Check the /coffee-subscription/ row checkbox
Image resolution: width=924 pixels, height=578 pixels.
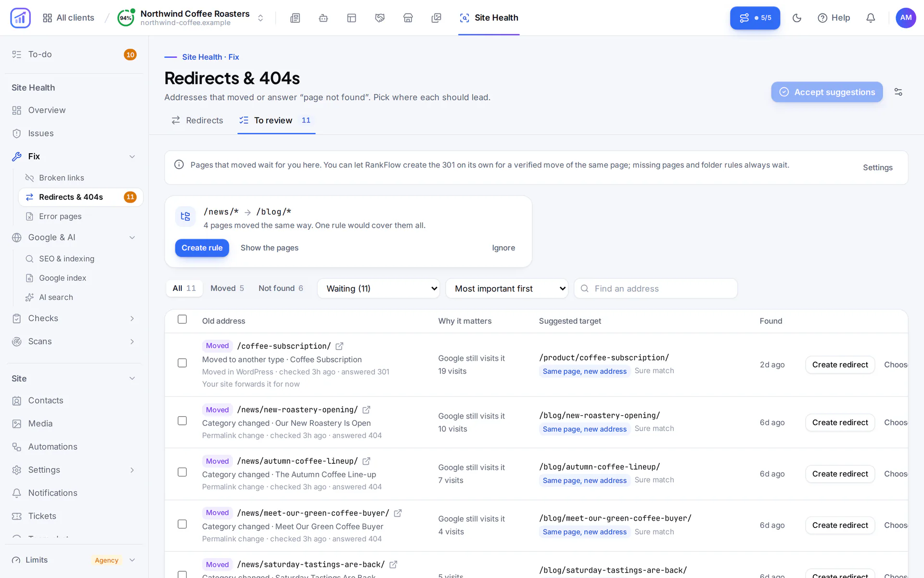pos(182,363)
